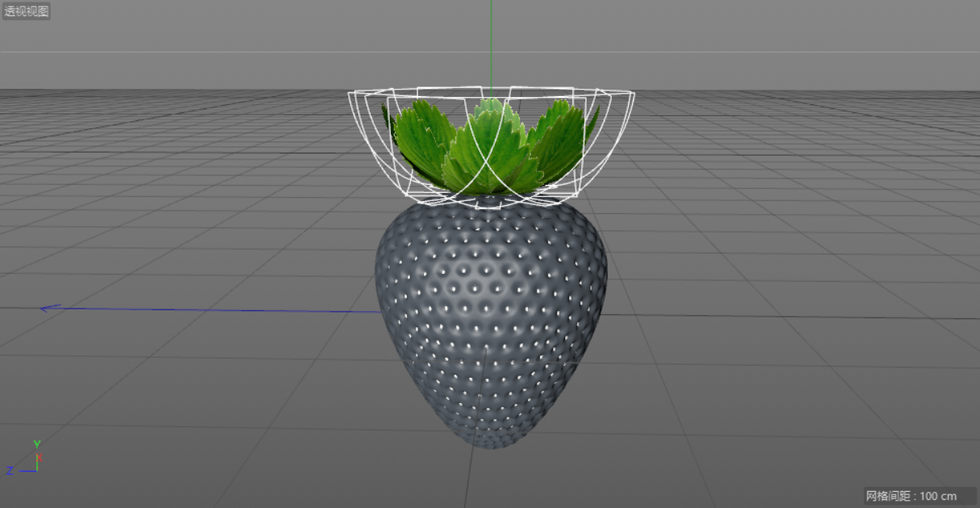The width and height of the screenshot is (980, 508).
Task: Click the origin of the world axis indicator
Action: (x=36, y=471)
